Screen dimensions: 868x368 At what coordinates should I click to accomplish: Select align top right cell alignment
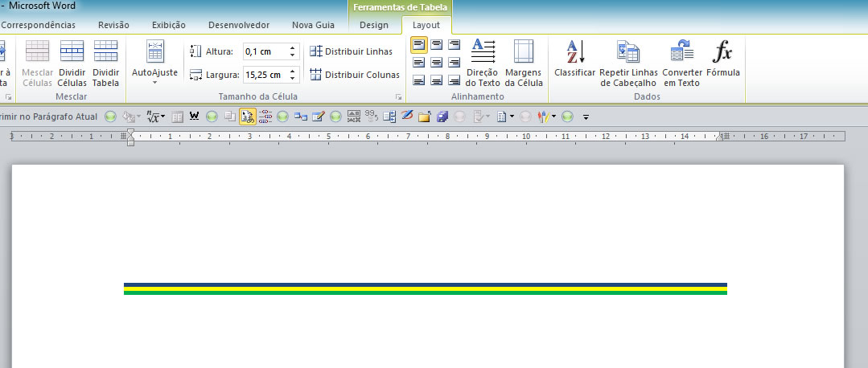(454, 45)
